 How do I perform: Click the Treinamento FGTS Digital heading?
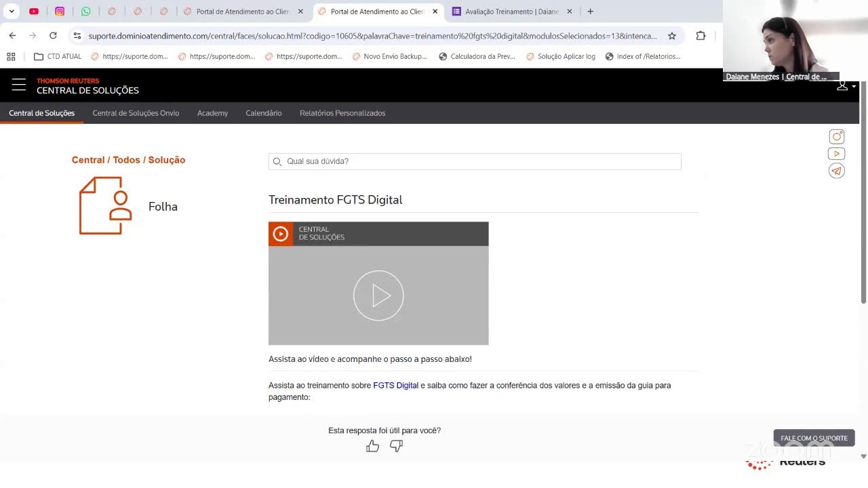[x=335, y=200]
